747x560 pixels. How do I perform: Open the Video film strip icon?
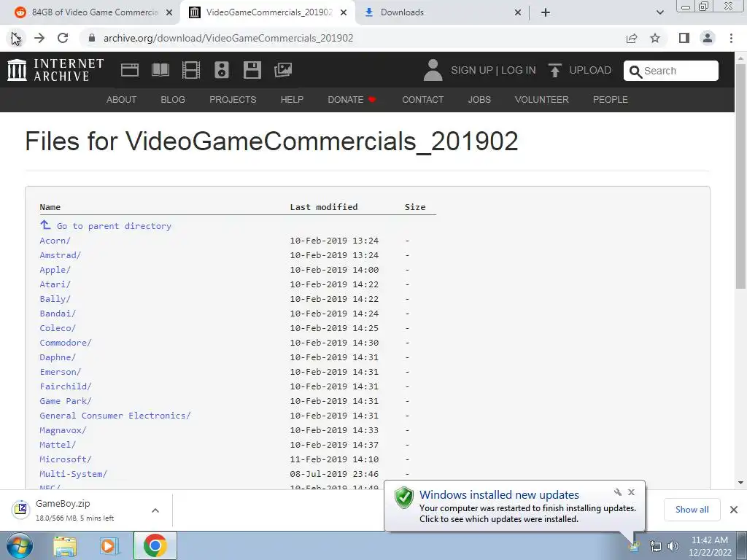point(190,70)
